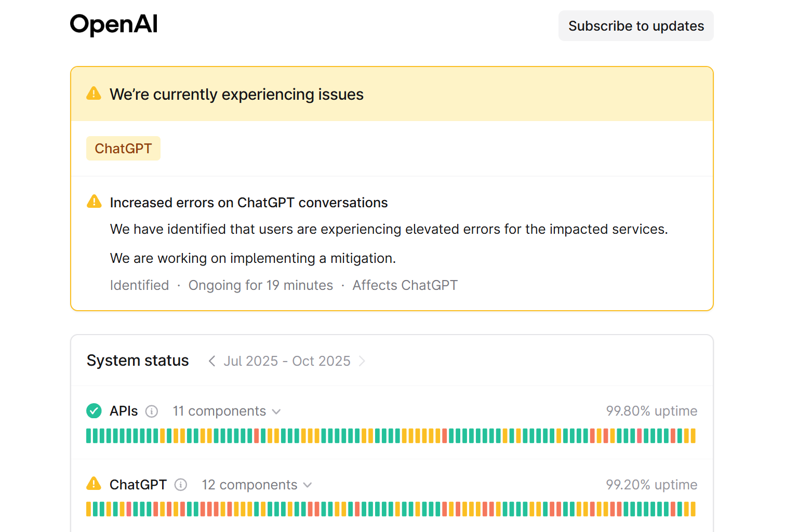Viewport: 798px width, 532px height.
Task: Click the System status heading
Action: pos(138,361)
